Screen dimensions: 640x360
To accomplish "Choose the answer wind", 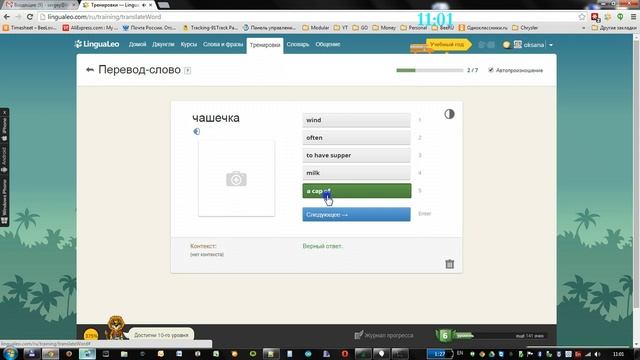I will tap(356, 120).
